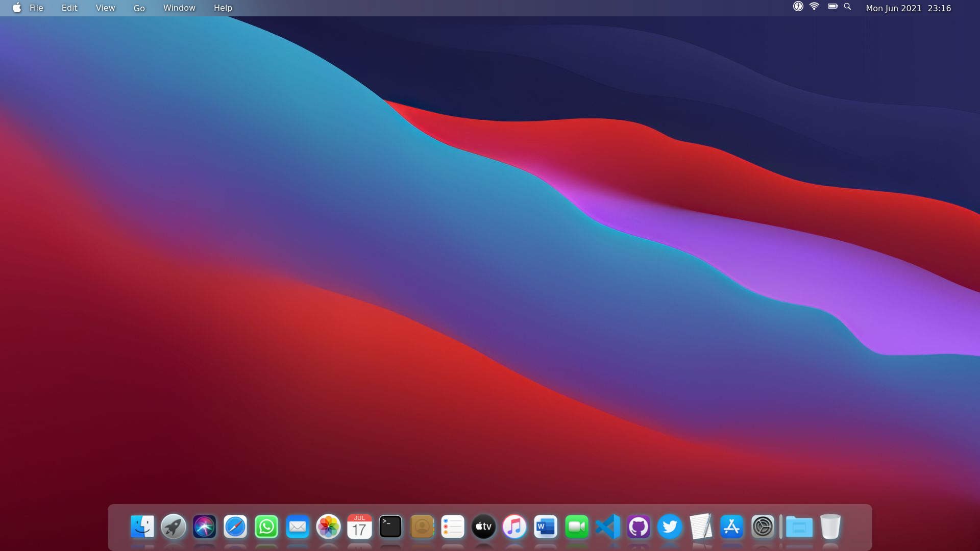Open the Go menu
This screenshot has height=551, width=980.
[138, 8]
